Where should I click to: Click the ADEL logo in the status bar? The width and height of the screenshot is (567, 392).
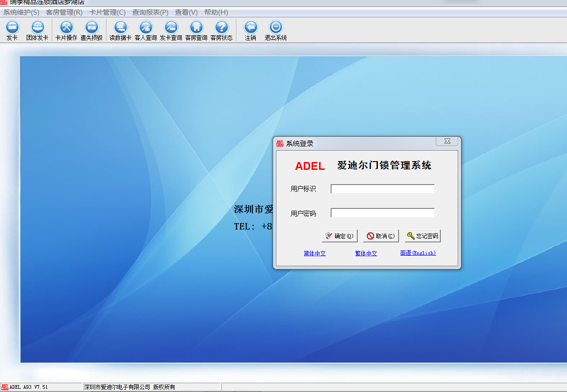[x=5, y=387]
